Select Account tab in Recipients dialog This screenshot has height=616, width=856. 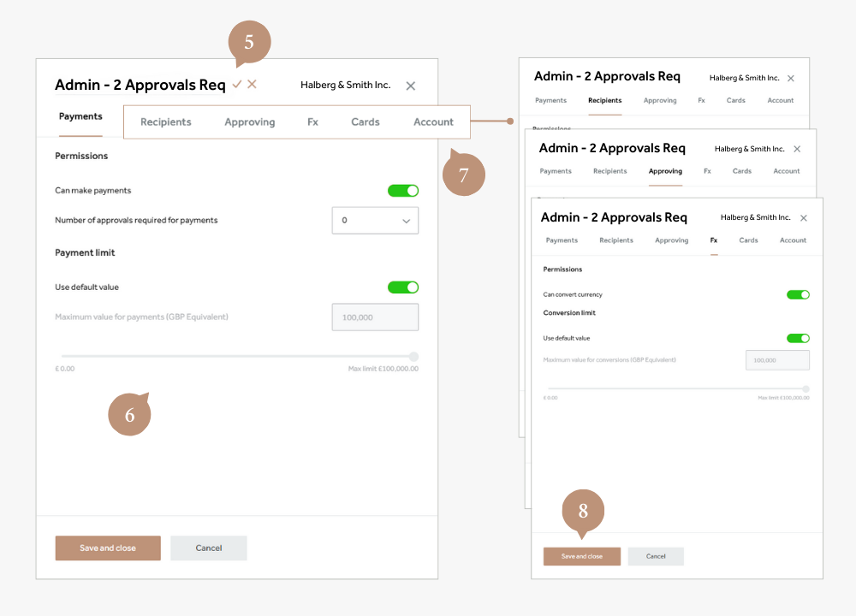tap(780, 100)
